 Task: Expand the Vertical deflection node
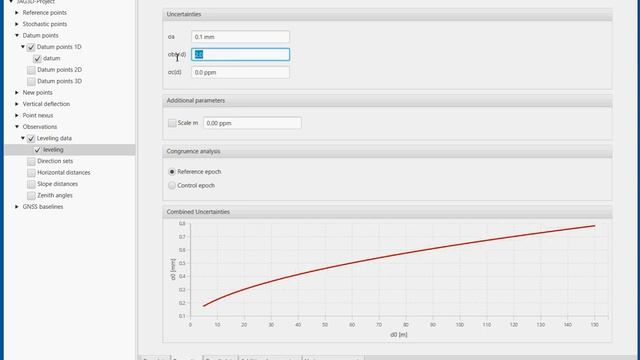tap(17, 104)
